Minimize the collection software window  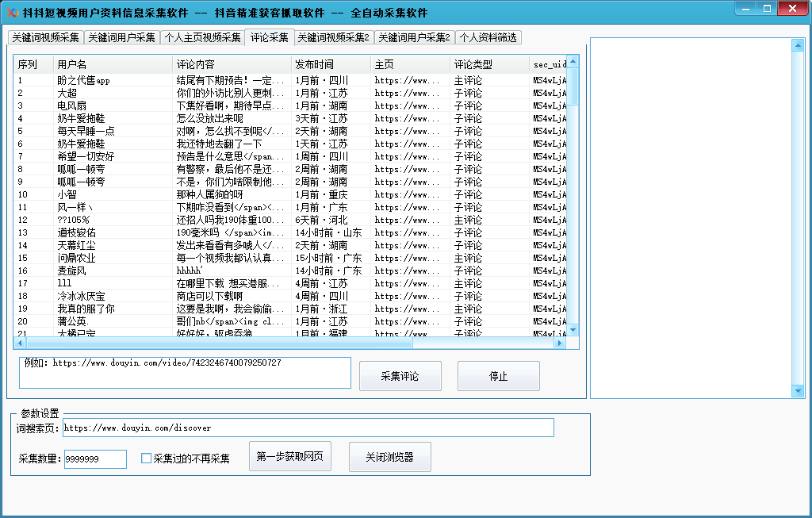[745, 9]
